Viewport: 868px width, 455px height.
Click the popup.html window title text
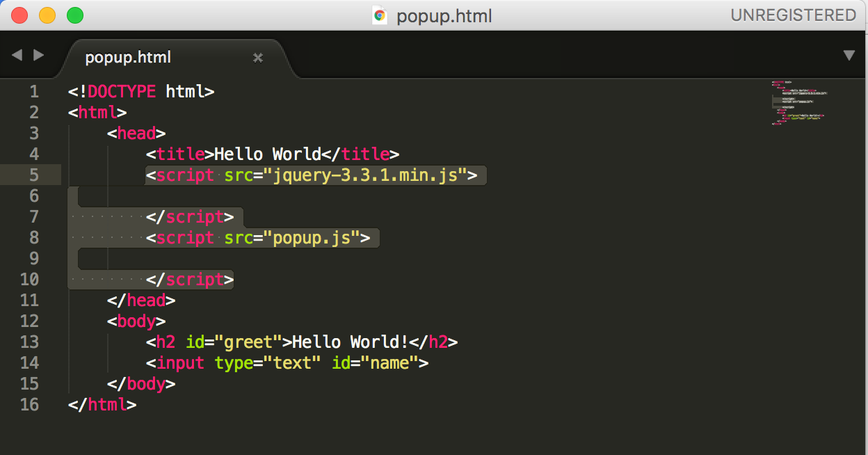point(444,16)
